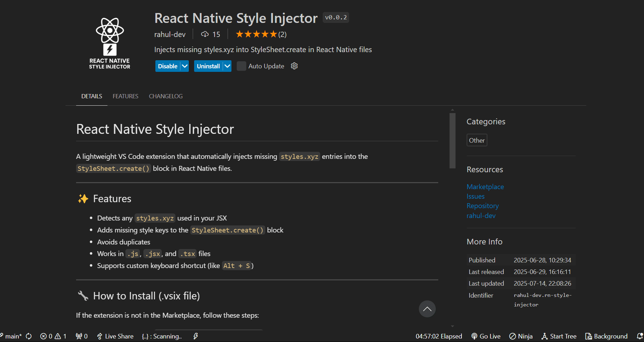Click the .tsx code snippet
Screen dimensions: 644x342
point(187,254)
